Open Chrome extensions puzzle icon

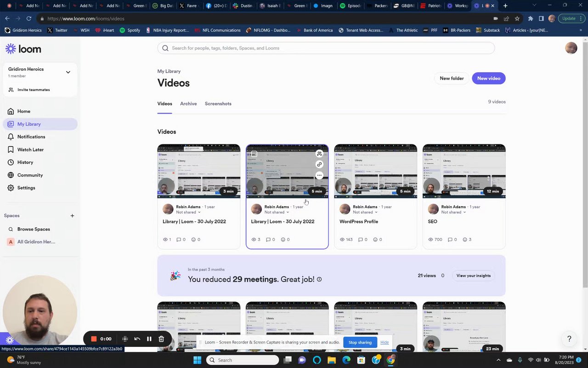[531, 18]
